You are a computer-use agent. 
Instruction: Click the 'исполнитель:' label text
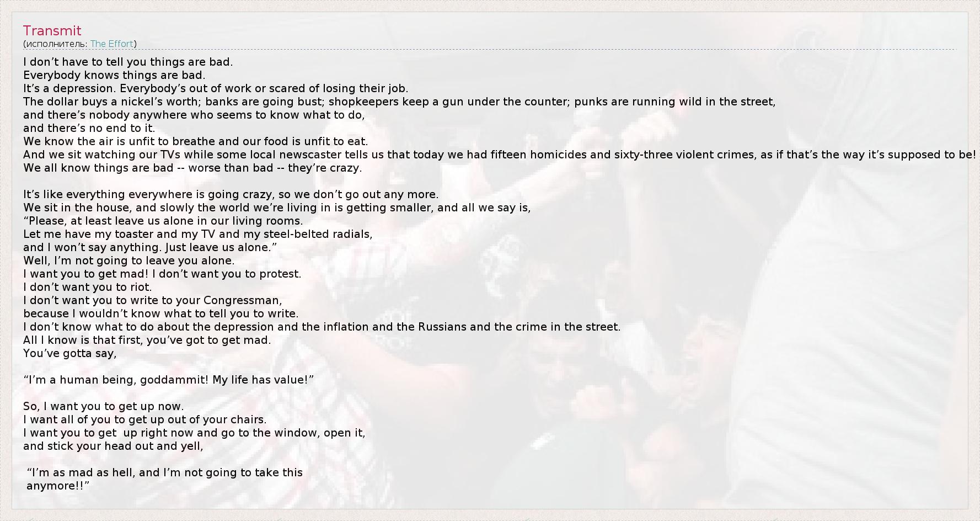coord(56,44)
